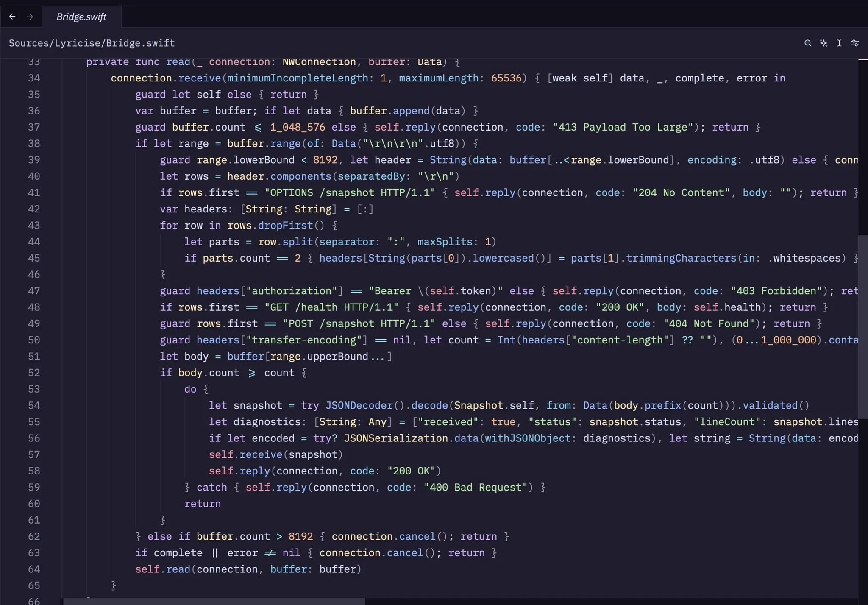Click line number 47 in gutter
Image resolution: width=868 pixels, height=605 pixels.
34,291
